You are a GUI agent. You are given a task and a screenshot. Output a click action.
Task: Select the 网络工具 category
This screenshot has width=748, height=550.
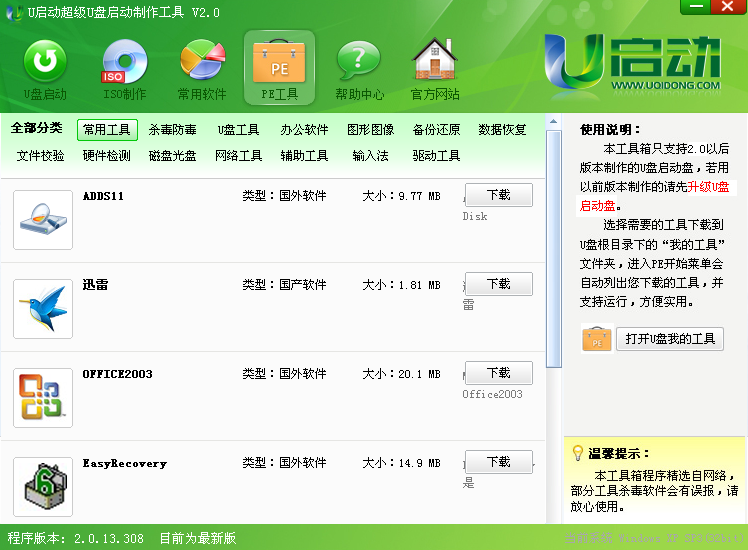coord(239,156)
